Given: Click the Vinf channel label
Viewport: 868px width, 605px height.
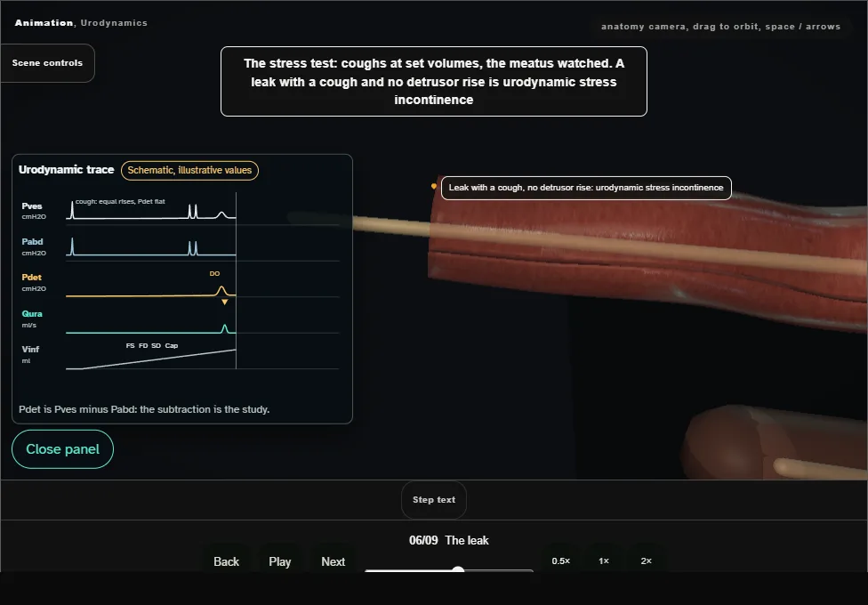Looking at the screenshot, I should 30,349.
